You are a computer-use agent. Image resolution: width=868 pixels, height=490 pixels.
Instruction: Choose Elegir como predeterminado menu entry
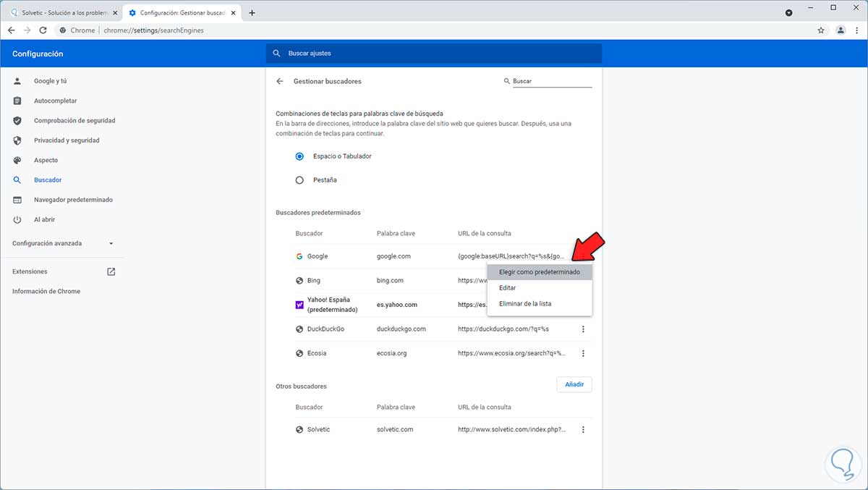(540, 272)
